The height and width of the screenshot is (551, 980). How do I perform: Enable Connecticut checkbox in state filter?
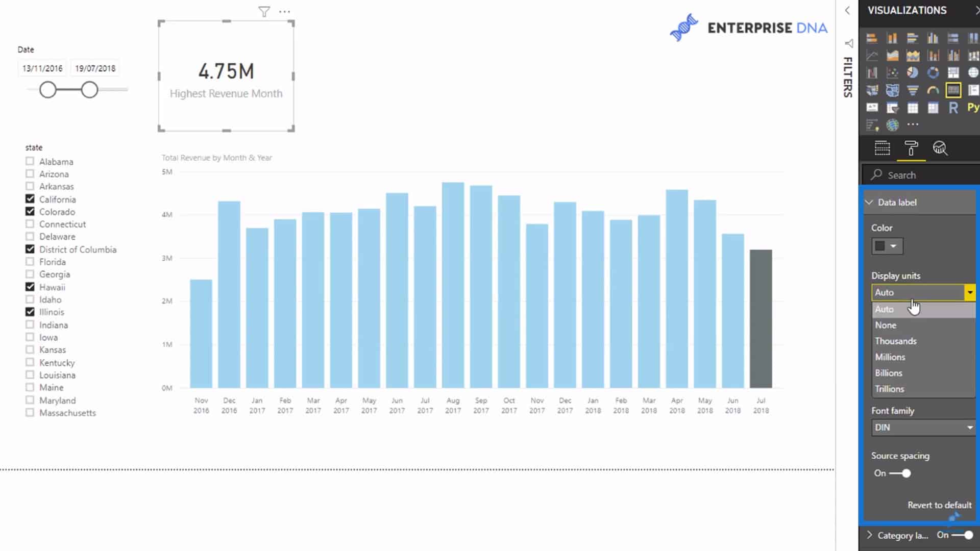pyautogui.click(x=30, y=224)
